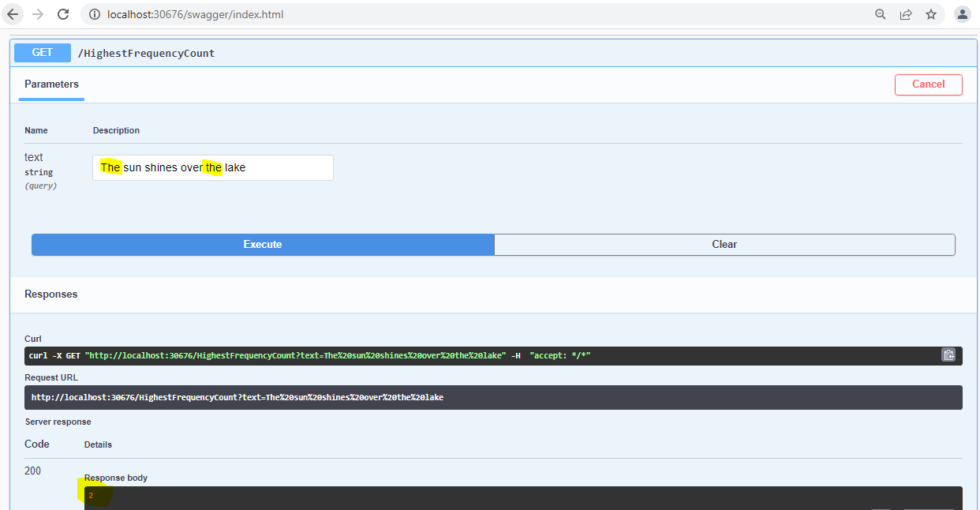Open the browser profile avatar
This screenshot has height=510, width=980.
pyautogui.click(x=961, y=13)
